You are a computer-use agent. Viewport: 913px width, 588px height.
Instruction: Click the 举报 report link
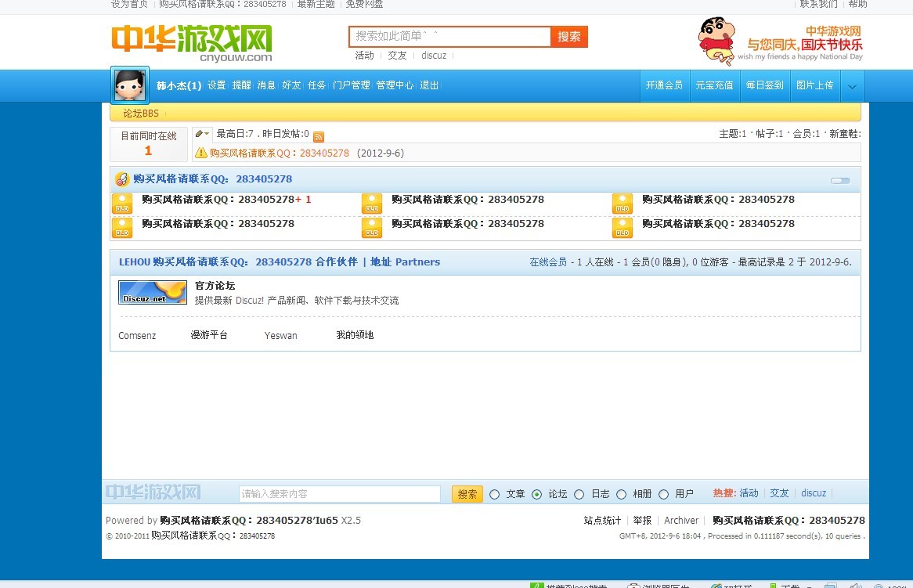tap(642, 521)
